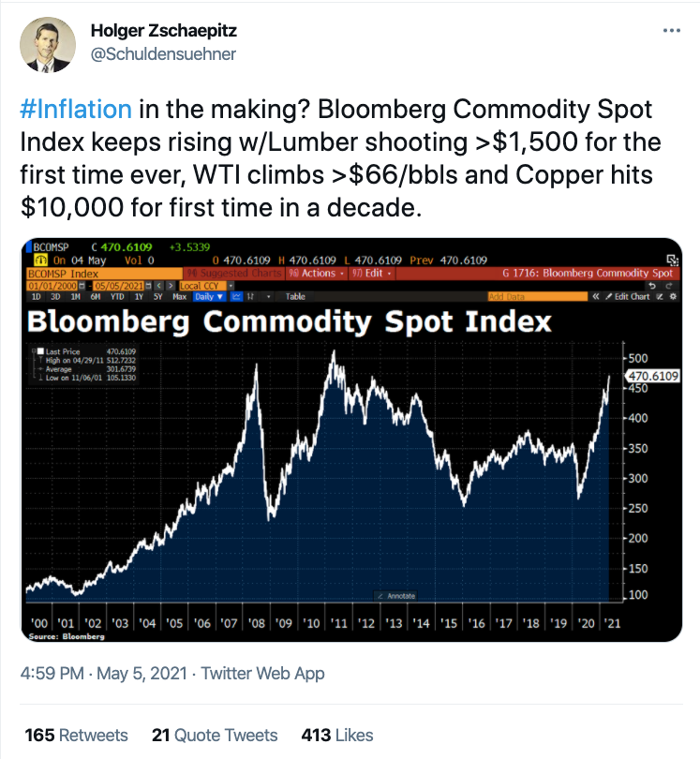Click the tweet timestamp May 5, 2021
700x759 pixels.
pos(141,674)
